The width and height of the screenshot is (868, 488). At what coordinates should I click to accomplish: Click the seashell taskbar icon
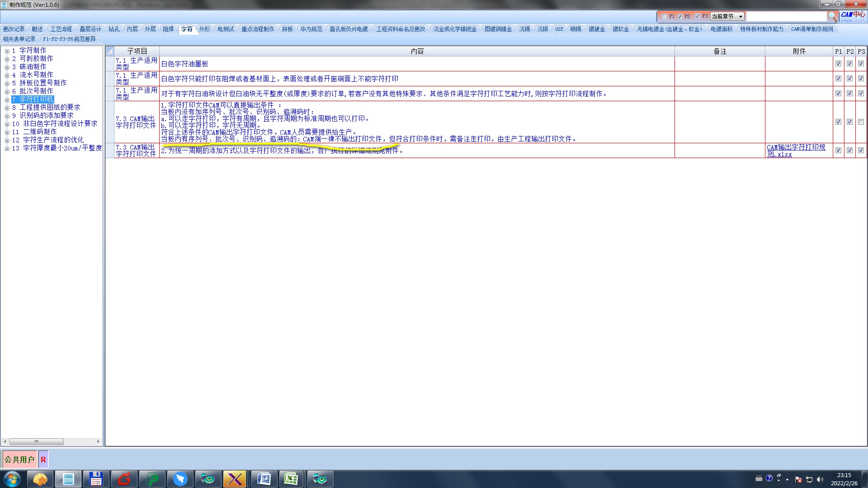coord(40,479)
